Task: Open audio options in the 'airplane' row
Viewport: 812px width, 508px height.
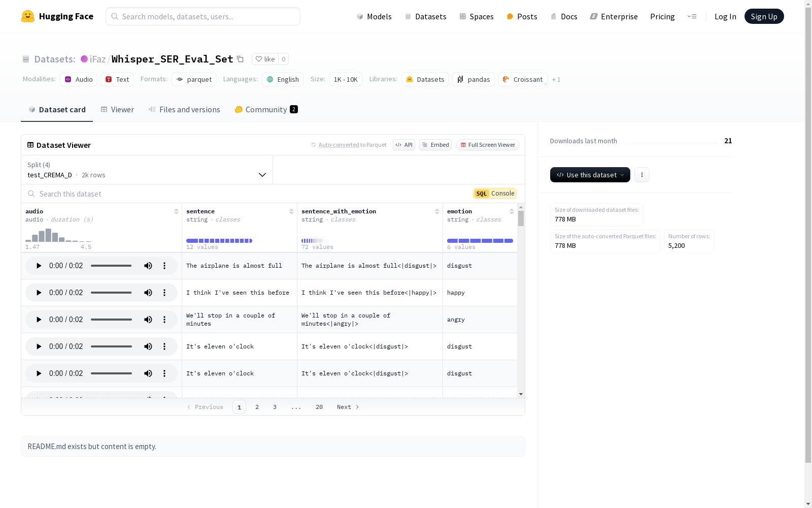Action: 164,266
